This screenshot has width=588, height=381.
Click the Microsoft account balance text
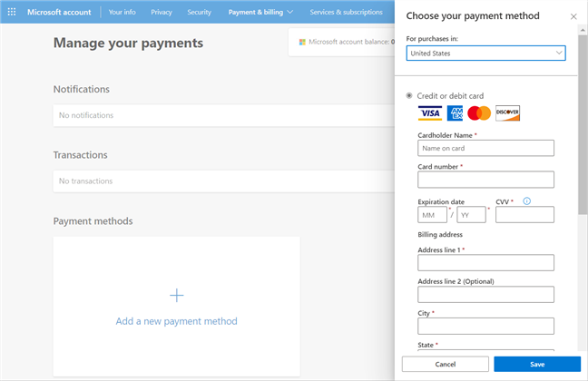[x=351, y=42]
